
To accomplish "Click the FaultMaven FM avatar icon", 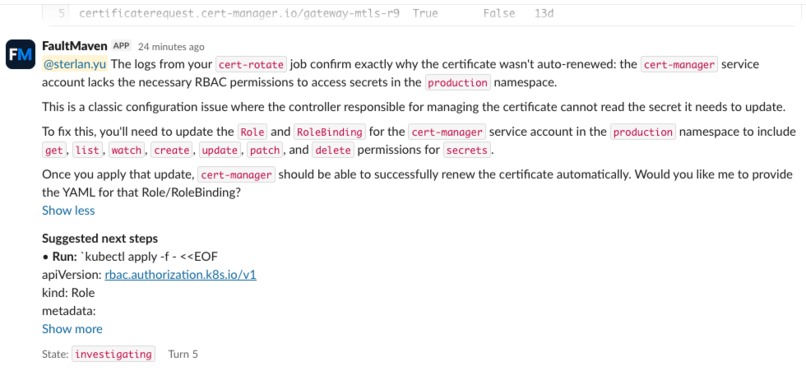I will (x=21, y=54).
